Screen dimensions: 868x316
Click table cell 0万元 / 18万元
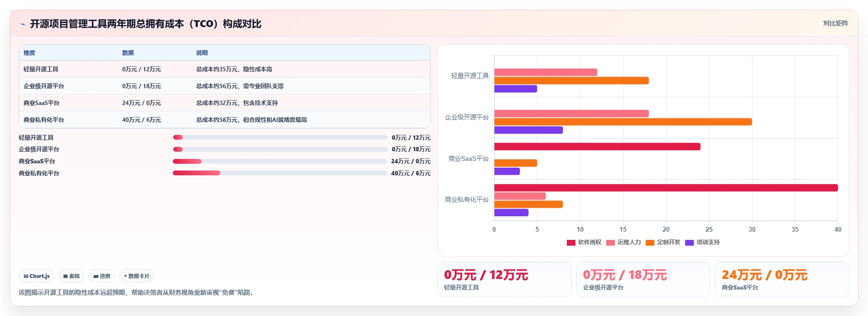point(141,86)
